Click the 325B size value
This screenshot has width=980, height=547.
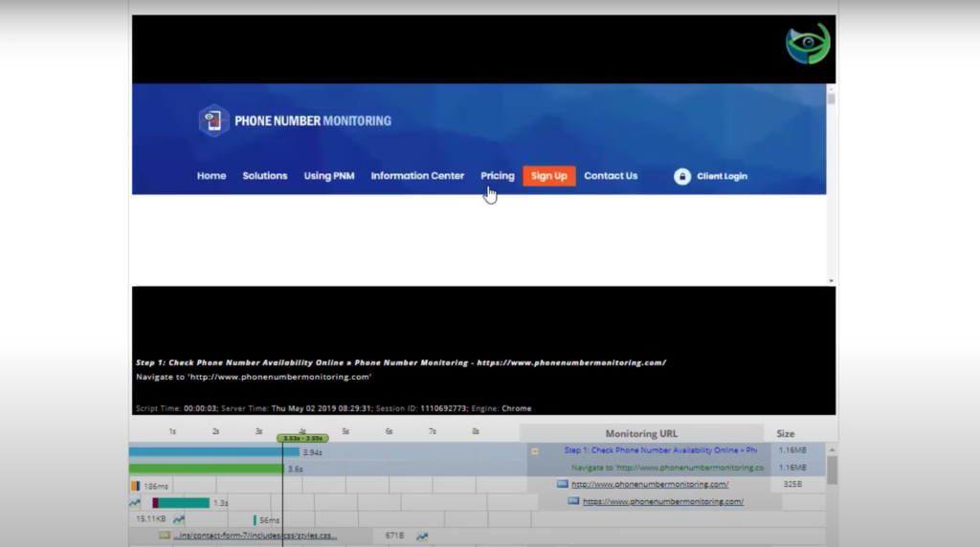(792, 484)
